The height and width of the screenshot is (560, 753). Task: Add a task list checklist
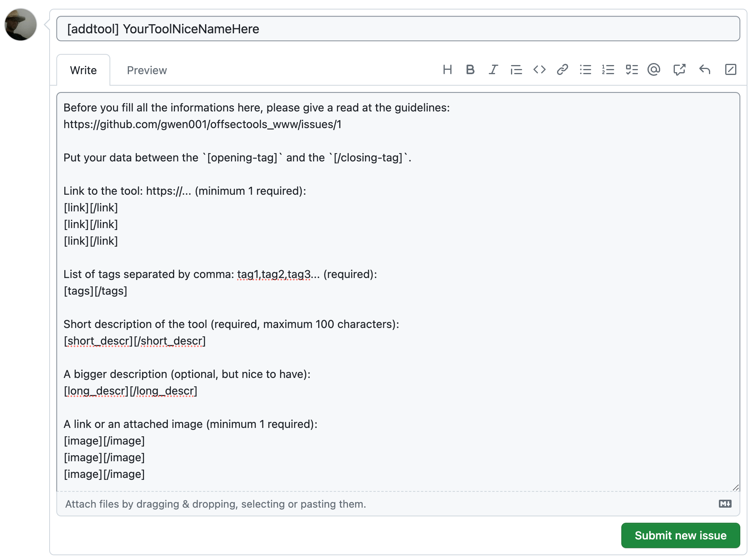(631, 70)
